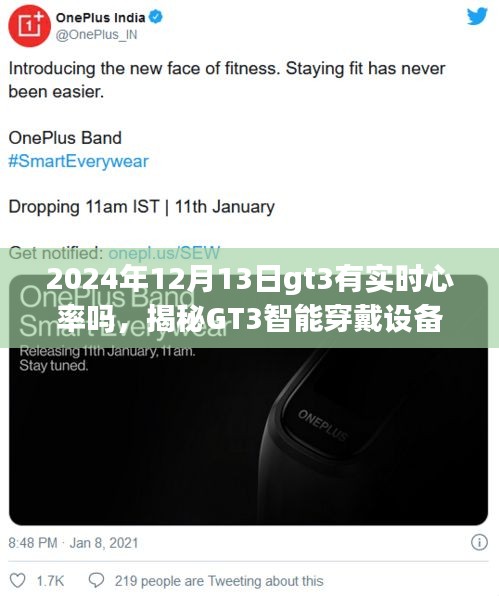This screenshot has height=596, width=499.
Task: Click the Chinese GT3 headline banner
Action: coord(249,298)
